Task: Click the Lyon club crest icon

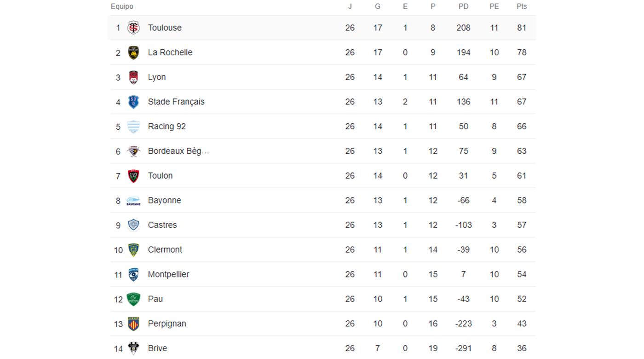Action: tap(133, 77)
